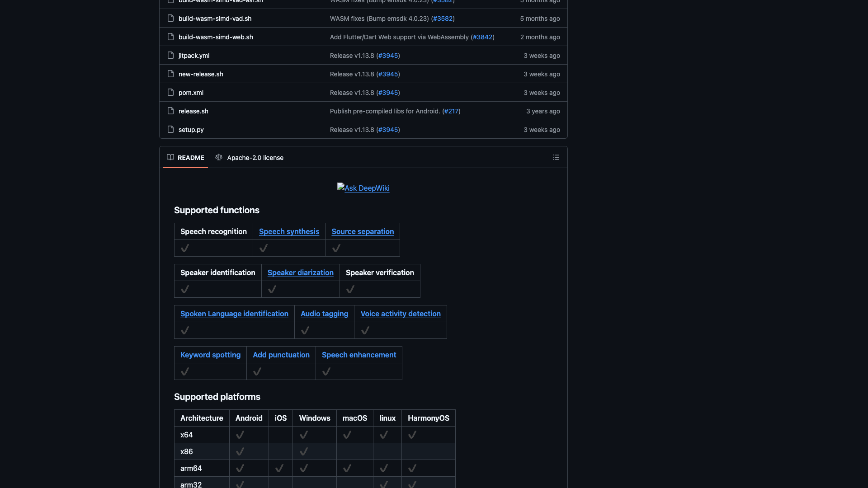Open the setup.py file

pos(191,130)
